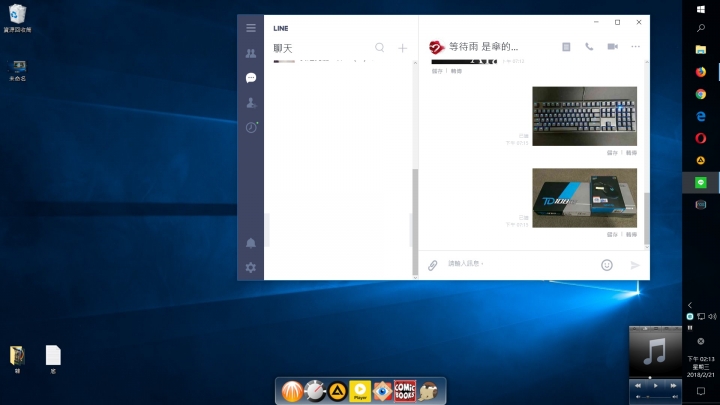Select the Recycle Bin desktop icon
The height and width of the screenshot is (405, 720).
click(x=17, y=18)
